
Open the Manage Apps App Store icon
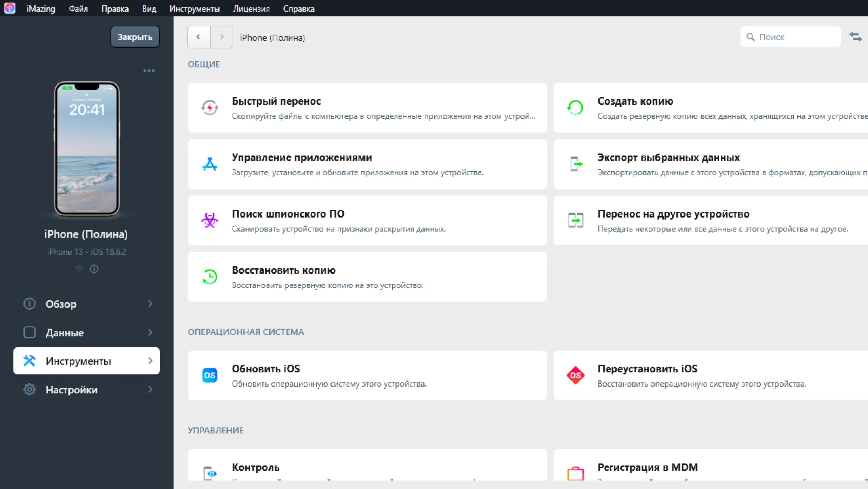coord(210,164)
